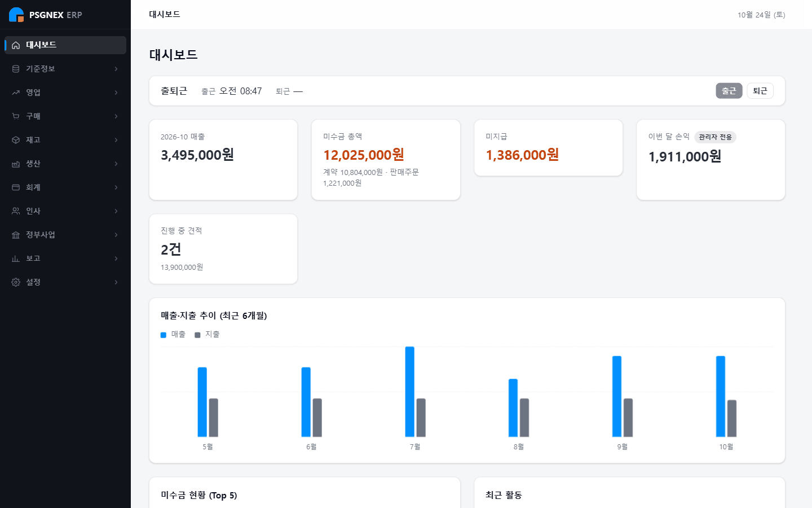
Task: Click the 미수금 현황 (Top 5) heading
Action: 199,495
